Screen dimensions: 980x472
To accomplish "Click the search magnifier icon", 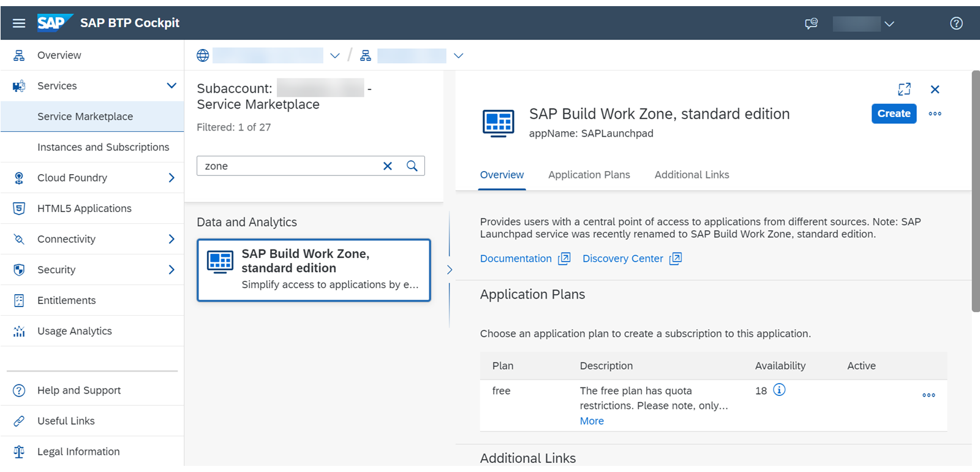I will tap(412, 166).
